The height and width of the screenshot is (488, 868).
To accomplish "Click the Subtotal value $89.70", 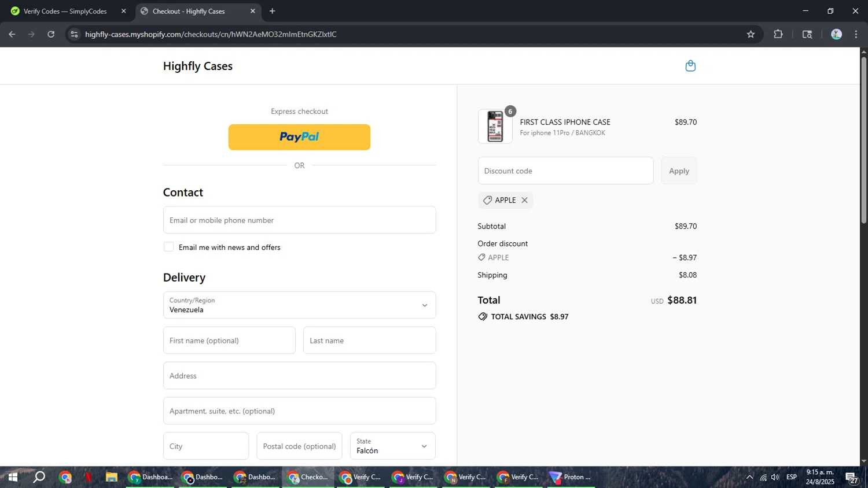I will (x=686, y=226).
